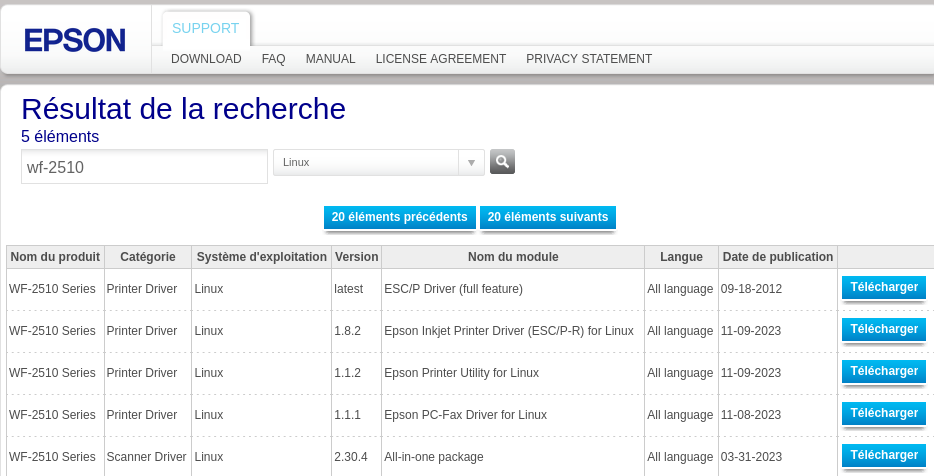Click the search field containing wf-2510
Screen dimensions: 934x476
point(144,167)
